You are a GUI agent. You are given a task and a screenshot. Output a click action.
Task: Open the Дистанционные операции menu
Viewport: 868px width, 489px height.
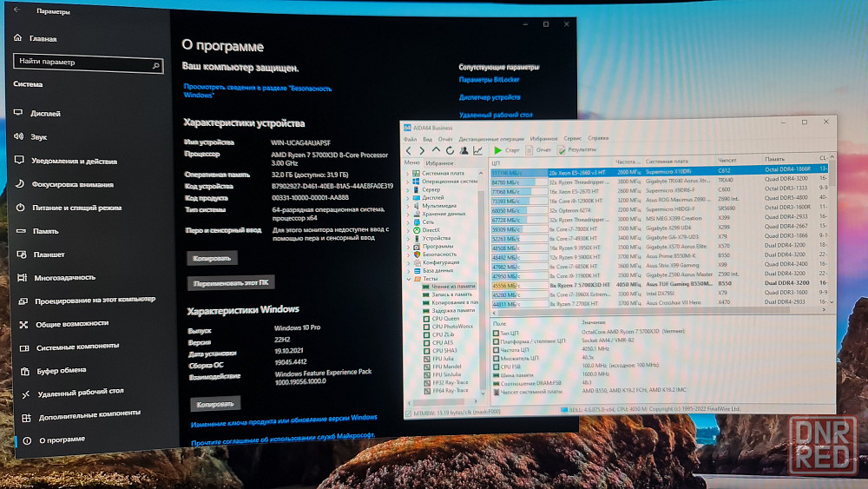coord(491,139)
